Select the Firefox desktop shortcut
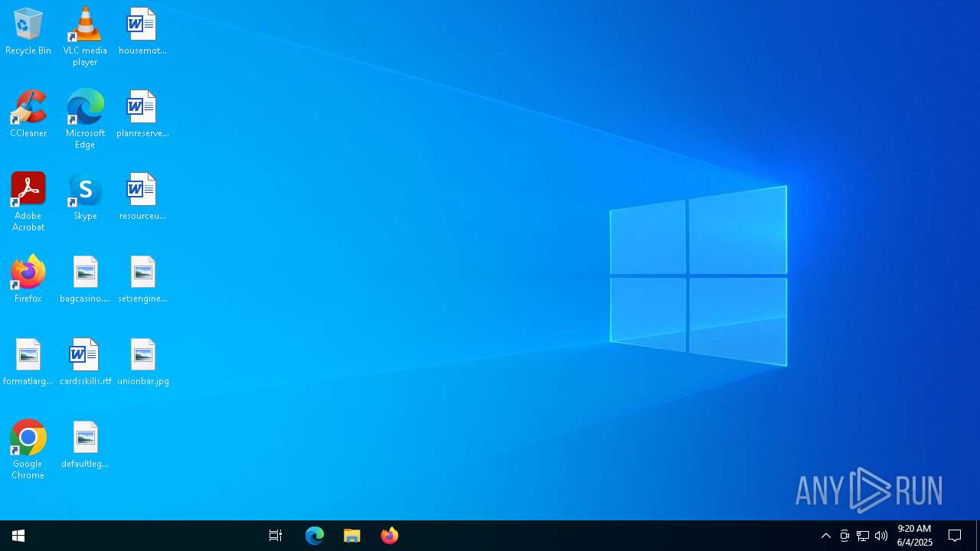The image size is (980, 551). coord(28,280)
